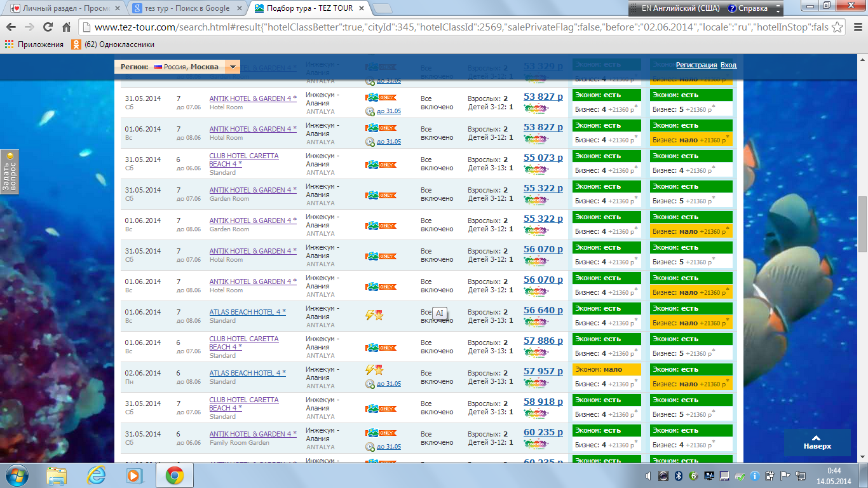Click the Вход login link
Viewport: 868px width, 488px height.
tap(728, 65)
